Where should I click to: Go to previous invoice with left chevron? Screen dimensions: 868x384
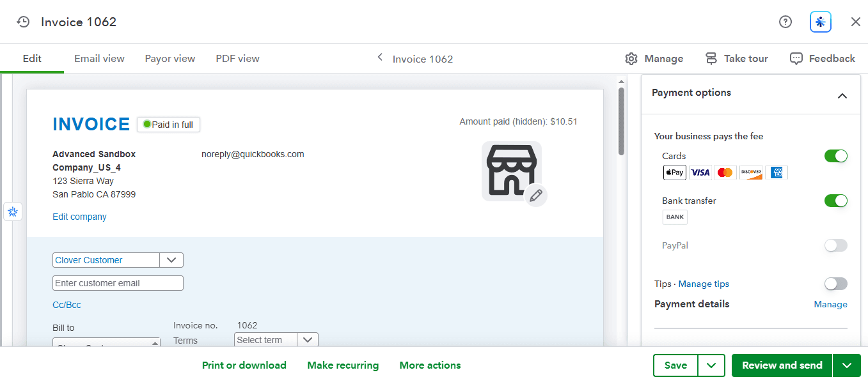380,58
